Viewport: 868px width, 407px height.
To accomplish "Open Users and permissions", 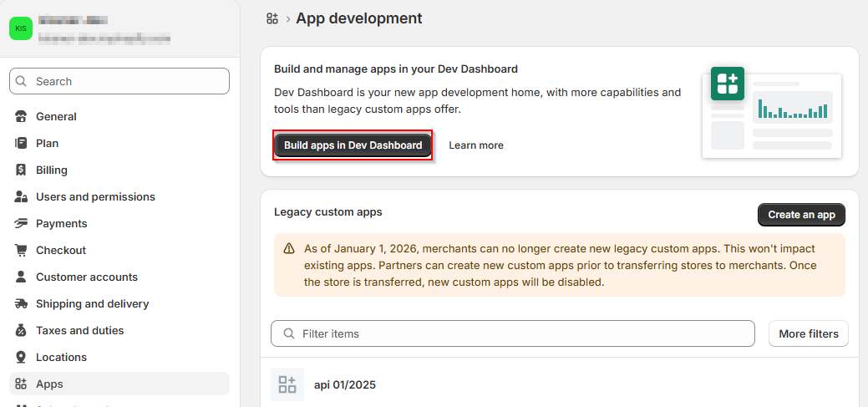I will tap(119, 196).
